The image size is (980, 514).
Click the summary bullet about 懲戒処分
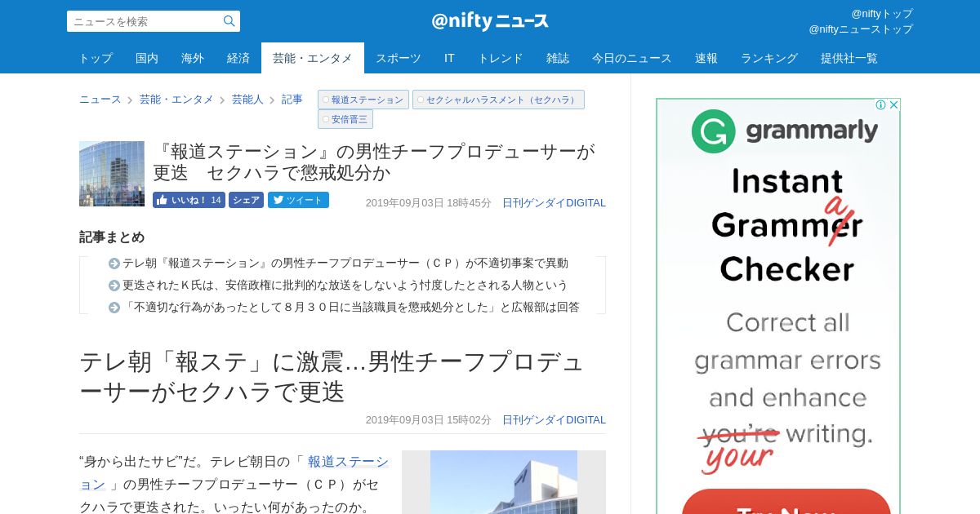(351, 307)
